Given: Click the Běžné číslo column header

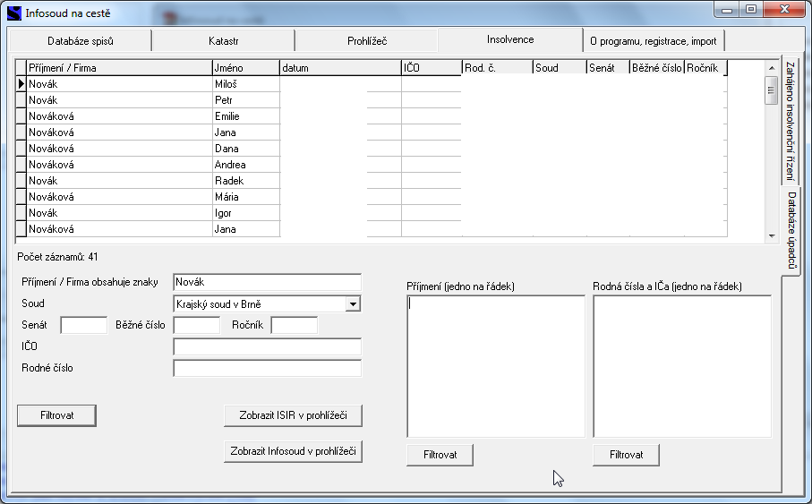Looking at the screenshot, I should pos(656,68).
